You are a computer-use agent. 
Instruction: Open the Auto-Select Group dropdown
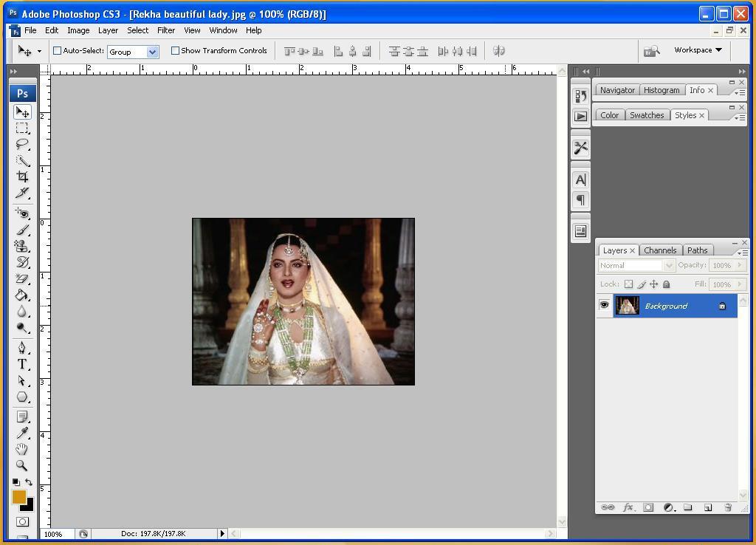pos(133,52)
